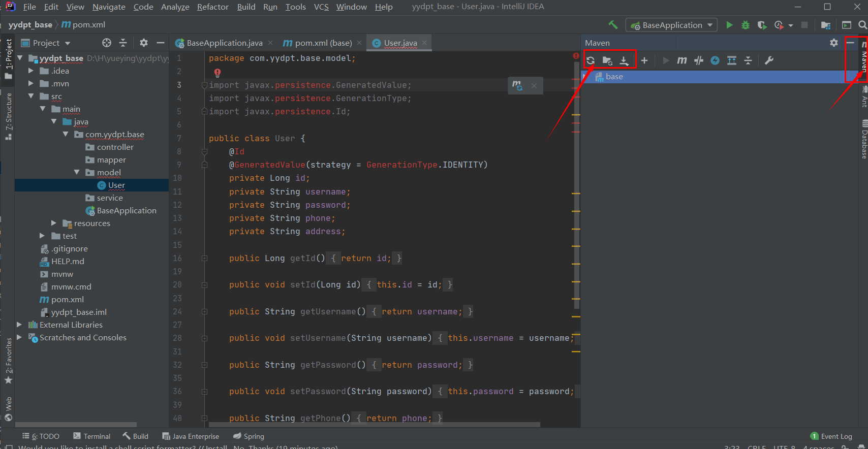This screenshot has width=868, height=449.
Task: Collapse all in Maven panel
Action: pos(748,60)
